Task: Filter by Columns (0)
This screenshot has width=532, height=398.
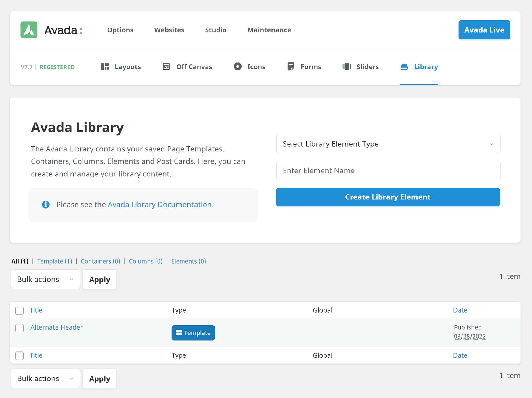Action: click(x=146, y=261)
